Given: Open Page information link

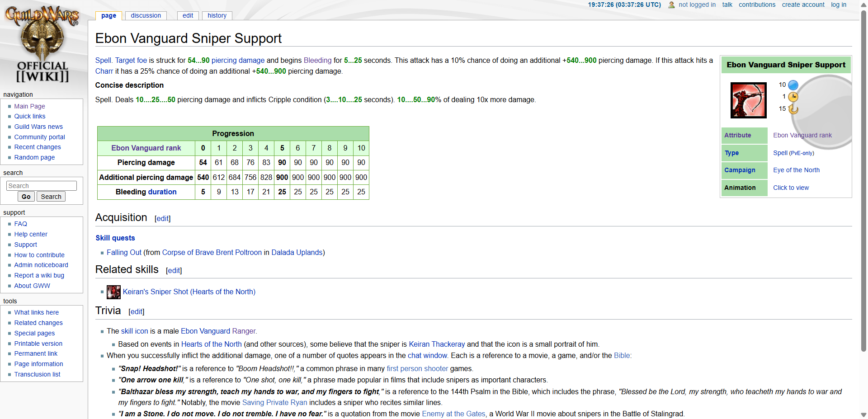Looking at the screenshot, I should click(39, 364).
